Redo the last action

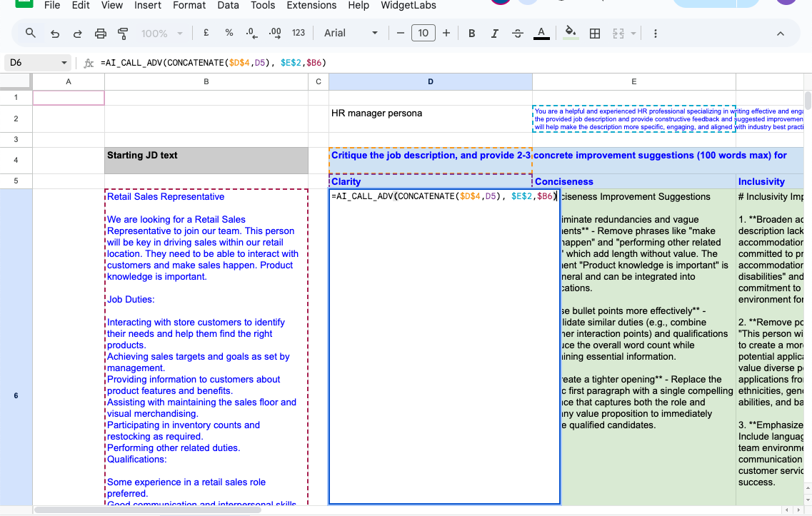78,34
